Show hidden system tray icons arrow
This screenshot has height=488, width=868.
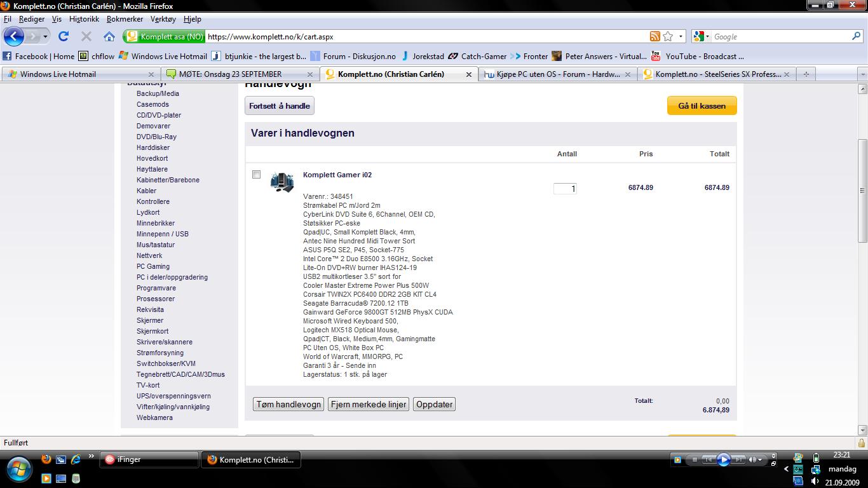tap(786, 470)
